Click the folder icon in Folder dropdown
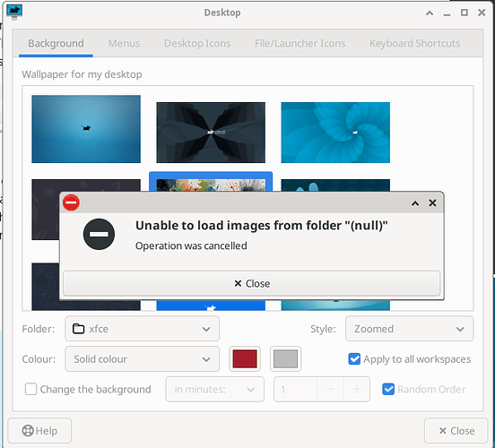 click(x=78, y=329)
